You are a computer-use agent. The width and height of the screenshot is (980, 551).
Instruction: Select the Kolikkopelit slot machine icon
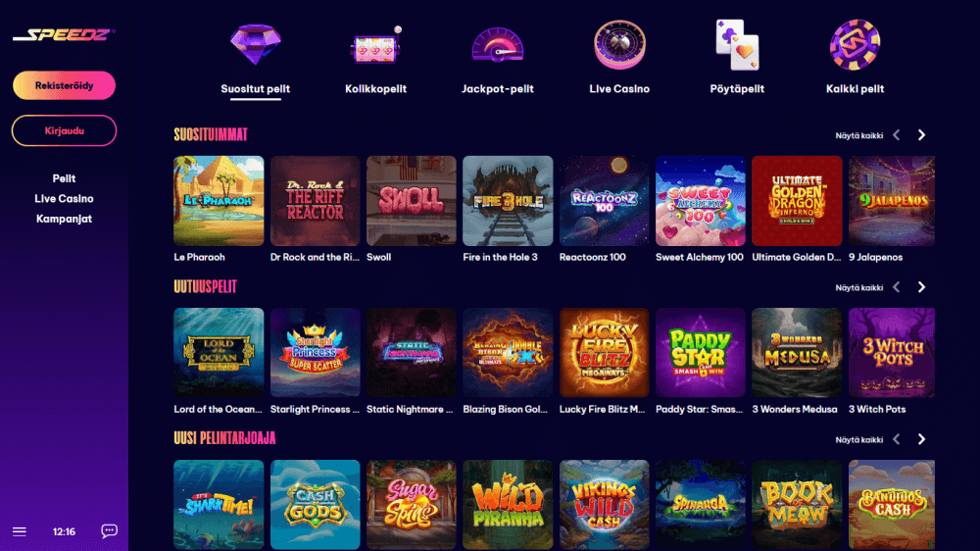[375, 45]
